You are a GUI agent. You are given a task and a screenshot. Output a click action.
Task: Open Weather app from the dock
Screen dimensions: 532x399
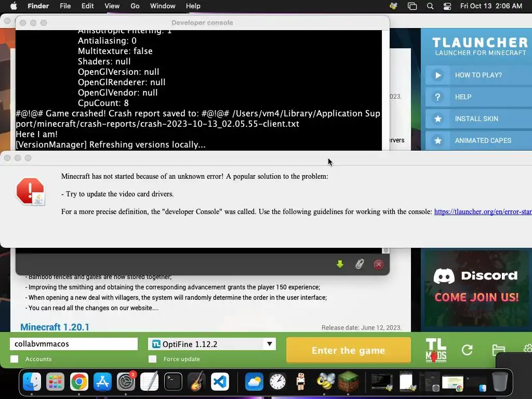click(254, 381)
